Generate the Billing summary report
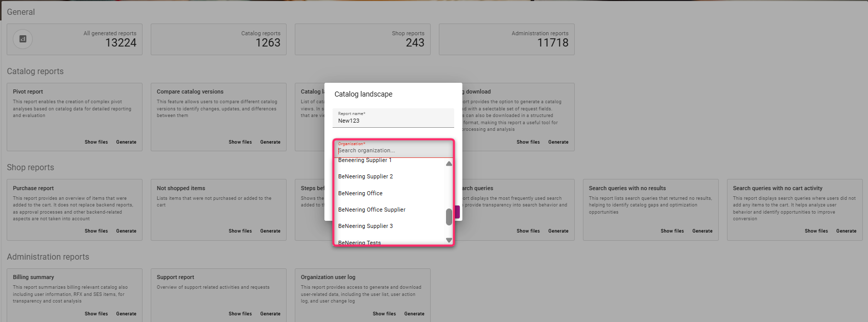The width and height of the screenshot is (868, 322). (126, 314)
